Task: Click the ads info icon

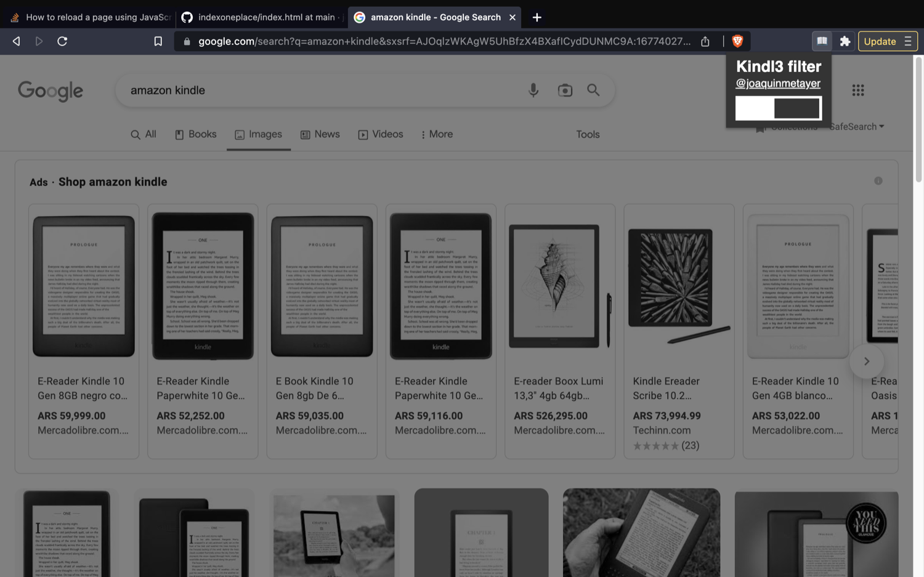Action: (878, 181)
